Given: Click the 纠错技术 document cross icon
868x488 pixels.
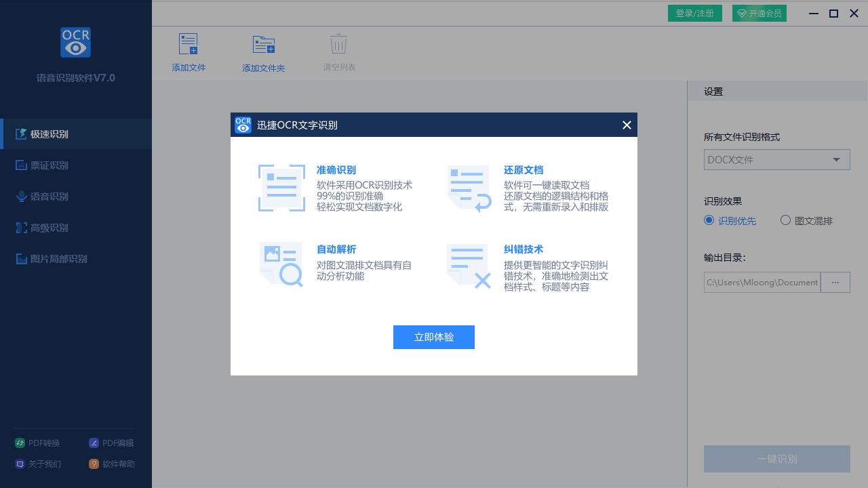Looking at the screenshot, I should [469, 266].
